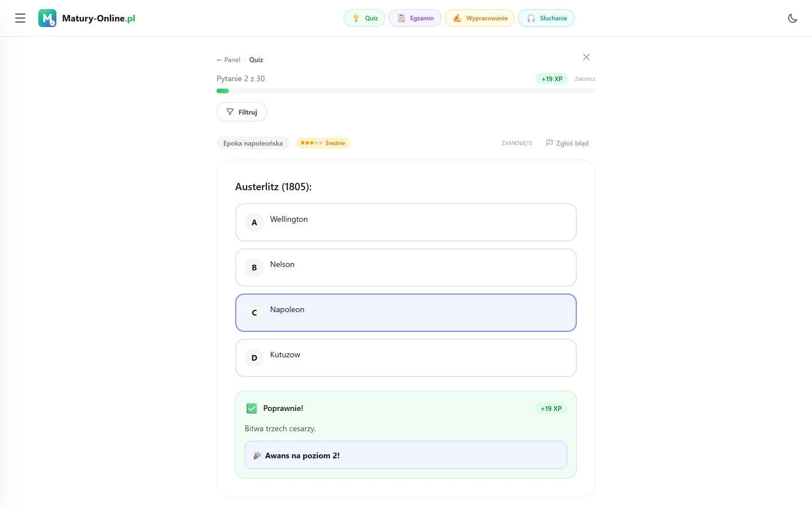Viewport: 812px width, 508px height.
Task: Toggle dark mode with the moon icon
Action: 792,18
